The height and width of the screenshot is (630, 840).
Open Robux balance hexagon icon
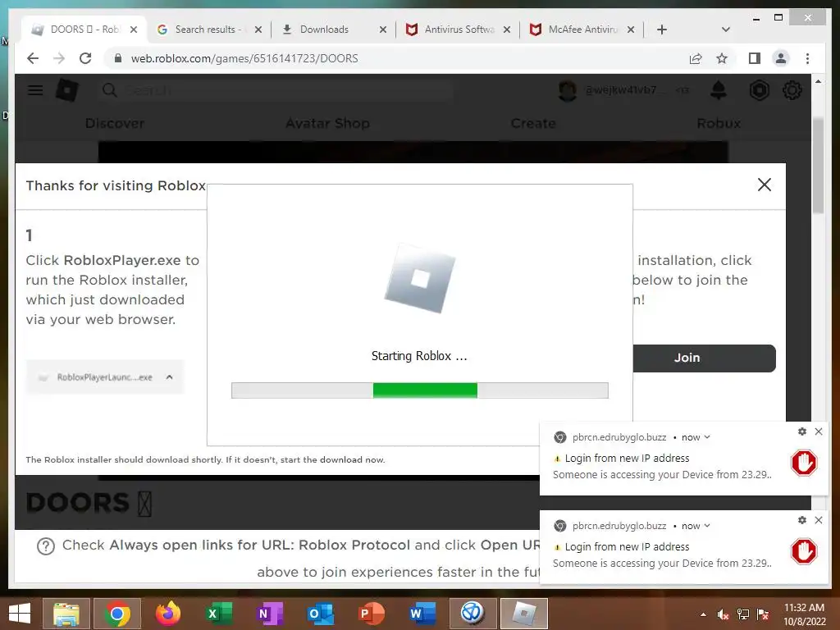click(759, 90)
